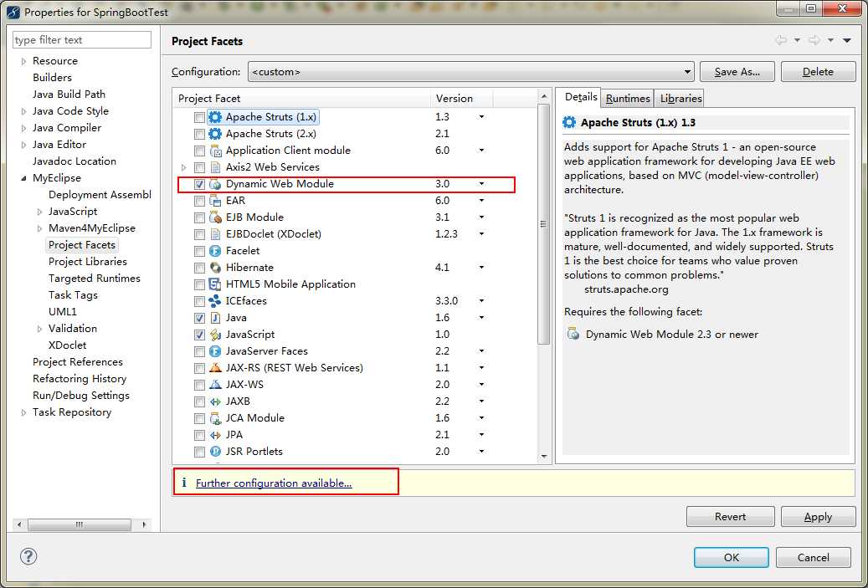Screen dimensions: 868x588
Task: Focus the type filter text field
Action: (82, 40)
